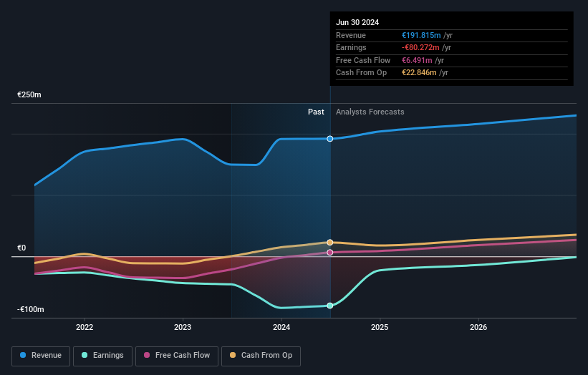Toggle the Earnings legend button
This screenshot has height=375, width=588.
102,356
